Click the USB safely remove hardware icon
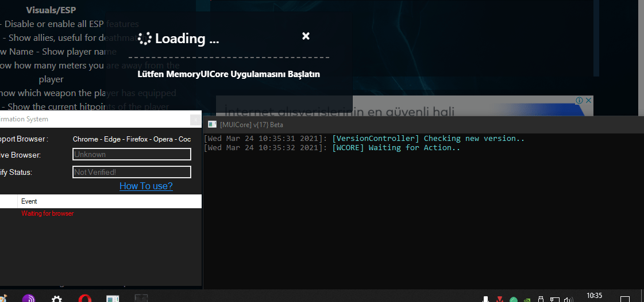 click(541, 299)
